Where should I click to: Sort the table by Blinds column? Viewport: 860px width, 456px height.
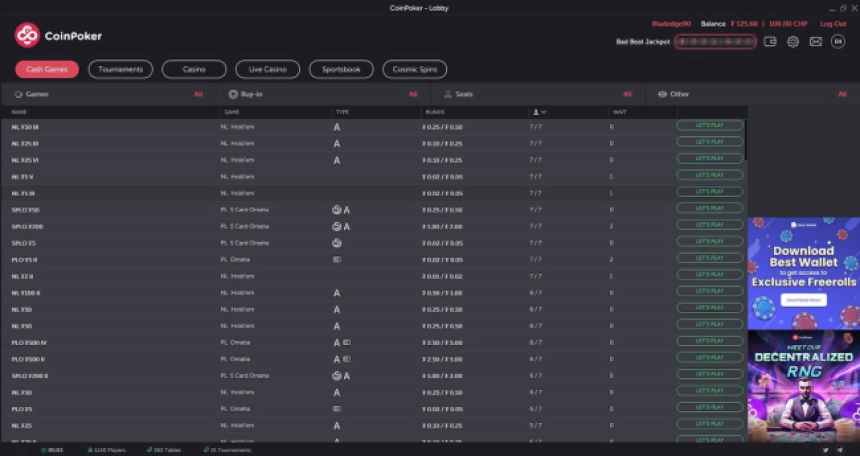click(434, 112)
